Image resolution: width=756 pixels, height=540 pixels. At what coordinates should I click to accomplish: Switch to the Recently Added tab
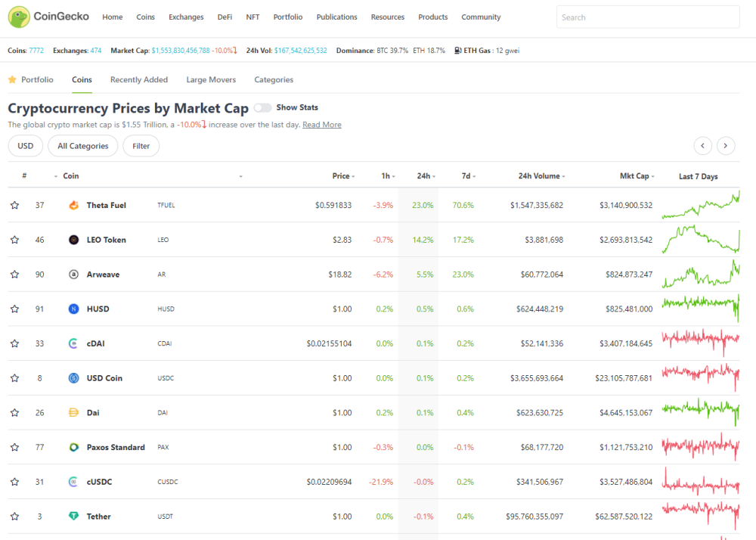coord(139,79)
